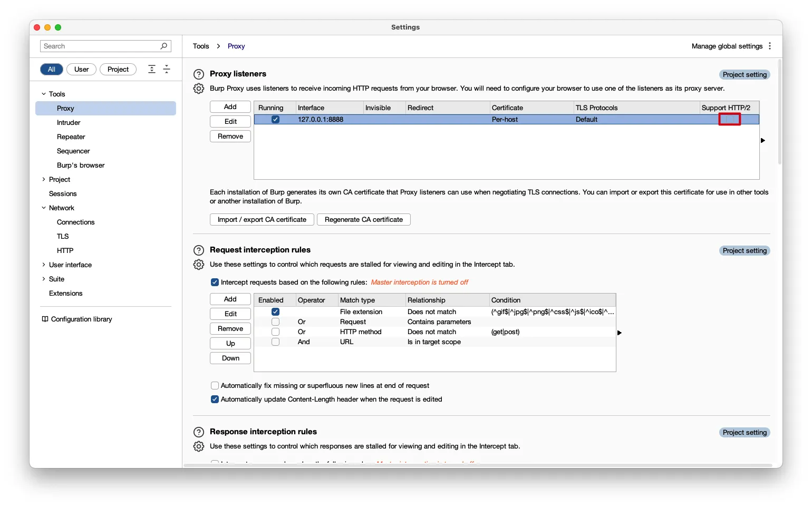Edit the selected interception rule
812x507 pixels.
tap(230, 314)
